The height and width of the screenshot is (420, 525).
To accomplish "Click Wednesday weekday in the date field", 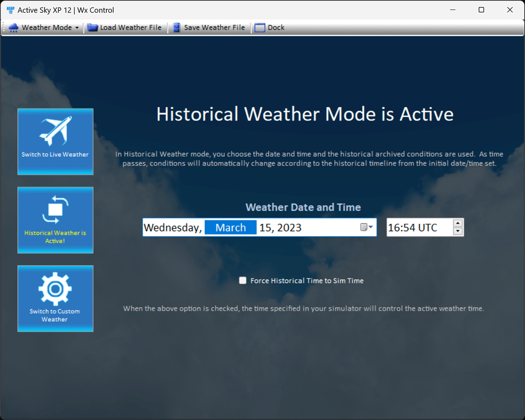I will point(172,228).
